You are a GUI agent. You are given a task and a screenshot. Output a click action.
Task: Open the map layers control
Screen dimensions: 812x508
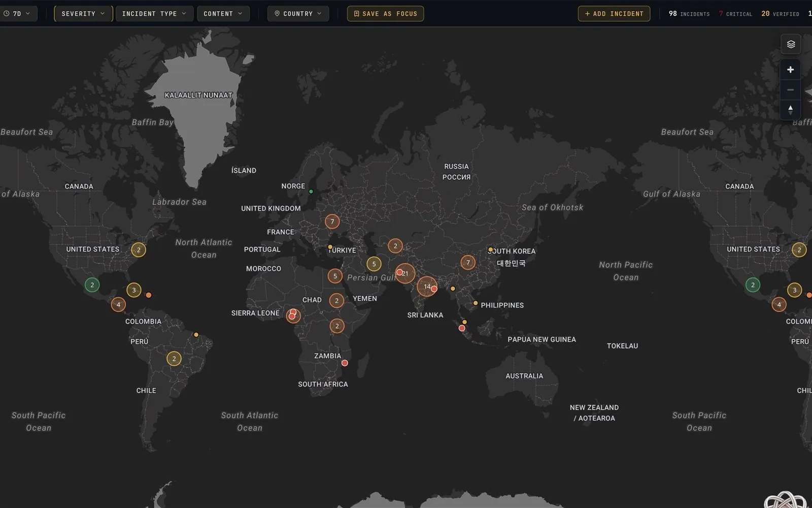coord(791,44)
